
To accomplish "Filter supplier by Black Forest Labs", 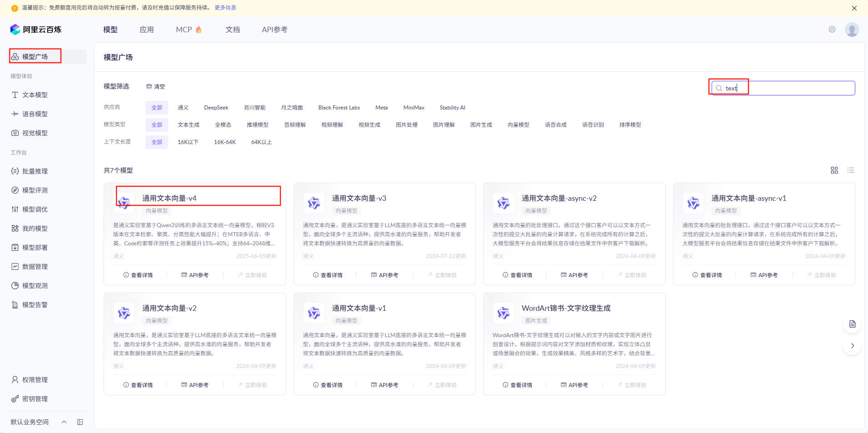I will 339,108.
